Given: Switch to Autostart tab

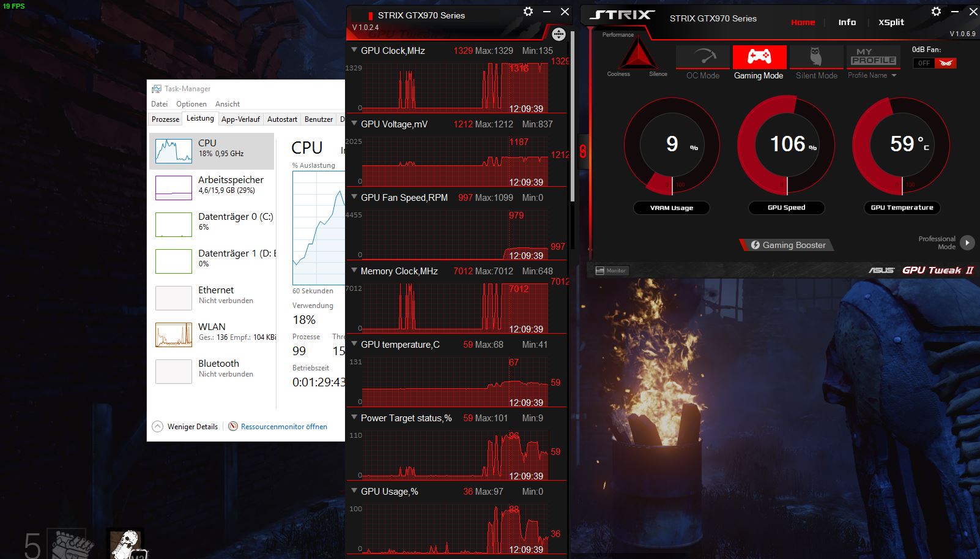Looking at the screenshot, I should [282, 119].
